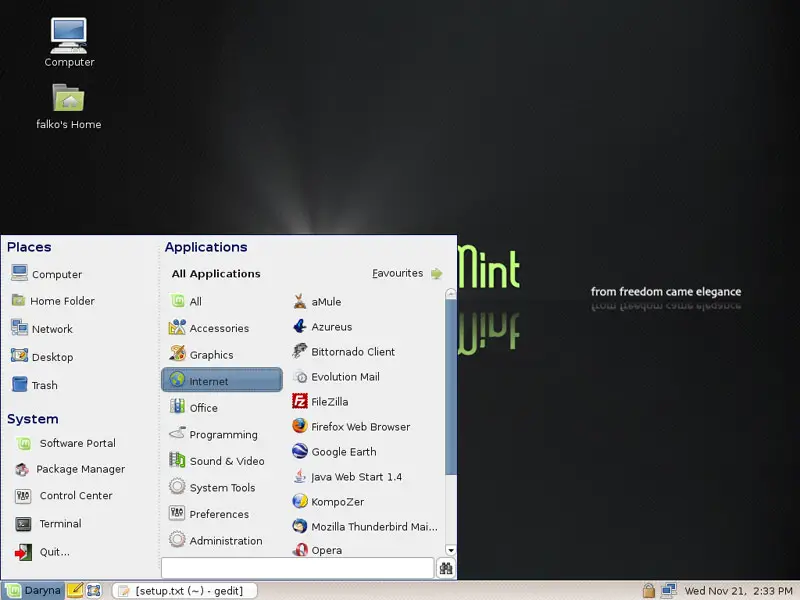
Task: Click the clock Wed Nov 21, 2:33 PM
Action: pyautogui.click(x=738, y=590)
